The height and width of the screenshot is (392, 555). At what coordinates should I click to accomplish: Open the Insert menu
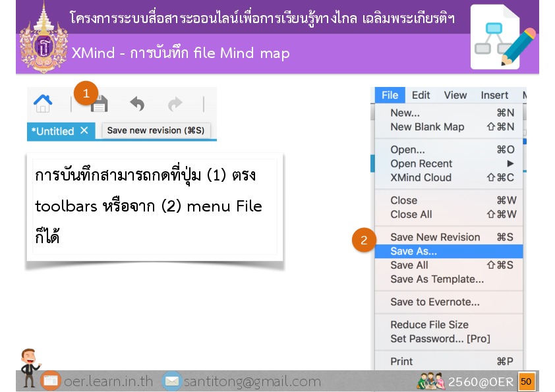click(494, 95)
